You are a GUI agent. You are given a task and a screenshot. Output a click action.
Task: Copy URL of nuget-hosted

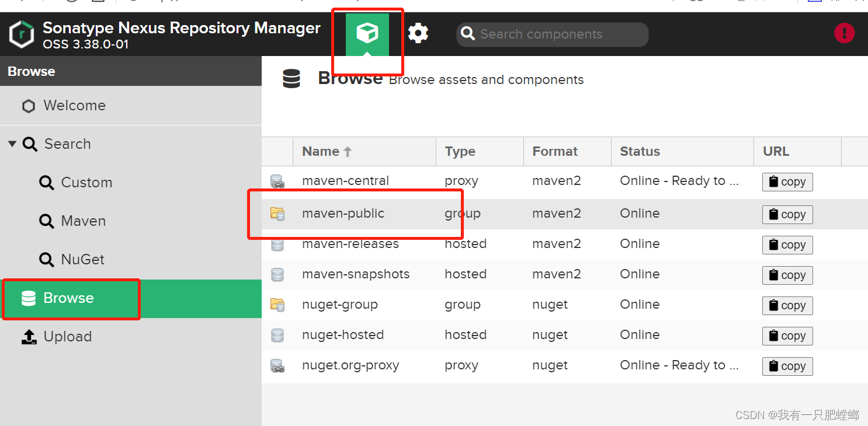point(787,336)
